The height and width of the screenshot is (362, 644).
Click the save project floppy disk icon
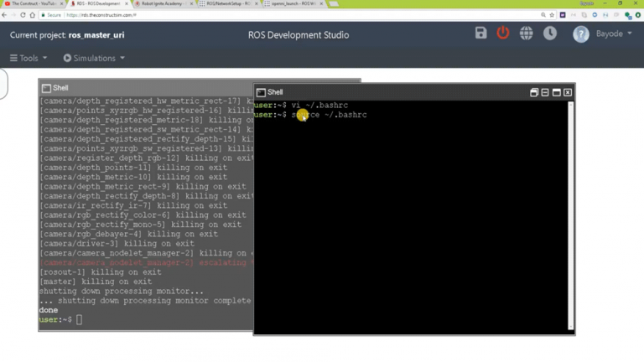click(x=480, y=33)
